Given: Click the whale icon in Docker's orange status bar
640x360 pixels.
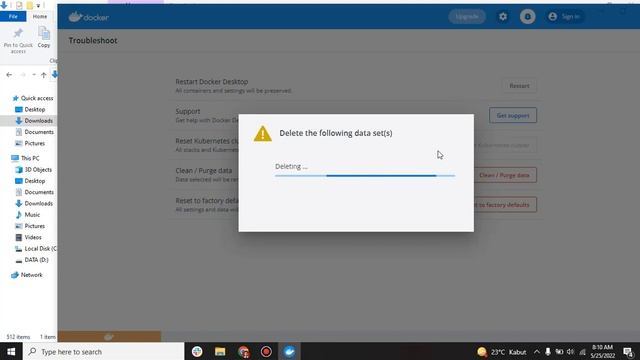Looking at the screenshot, I should (x=109, y=337).
